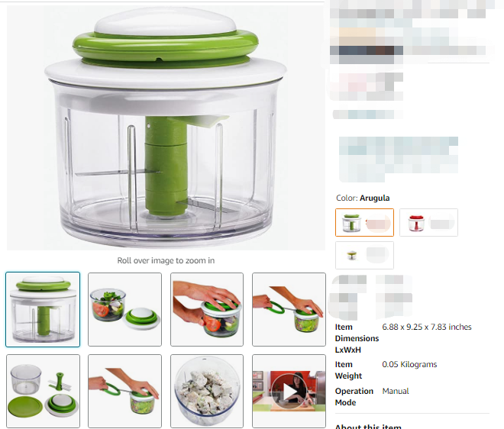Choose the red chopper color option
Screen dimensions: 504x429
[429, 222]
